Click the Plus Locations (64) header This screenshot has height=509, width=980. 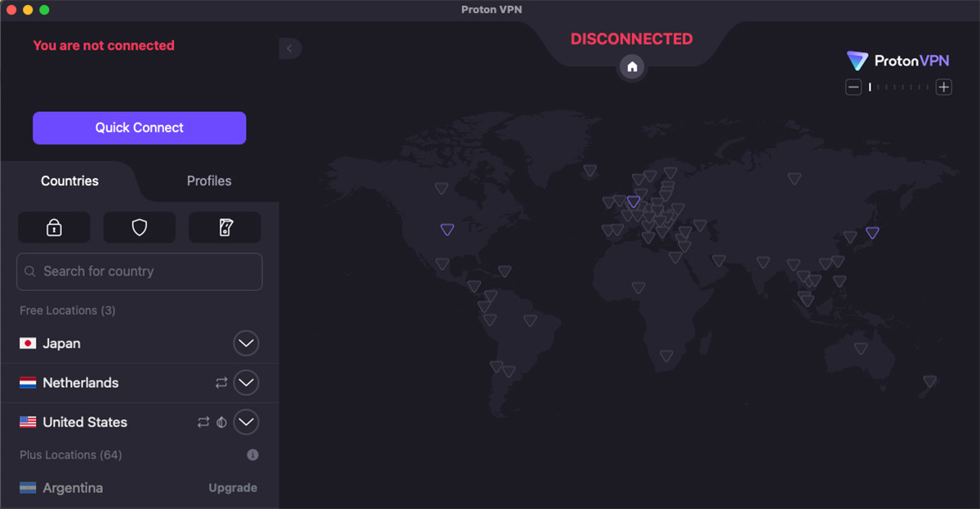[x=71, y=454]
